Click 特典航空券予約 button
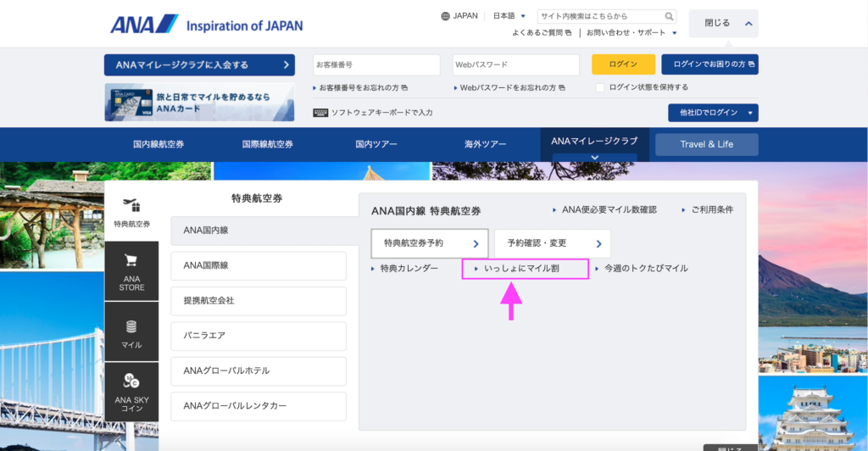 coord(430,243)
